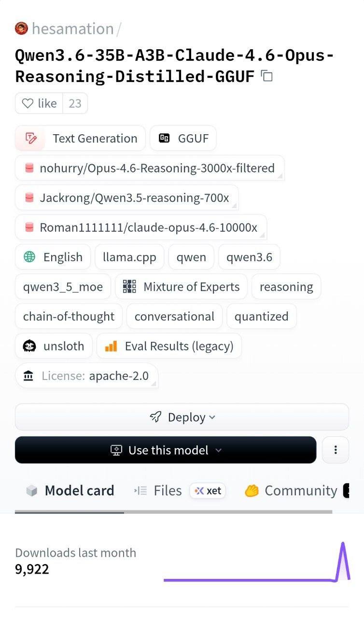Click the unsloth tag
The height and width of the screenshot is (618, 364).
tap(54, 346)
